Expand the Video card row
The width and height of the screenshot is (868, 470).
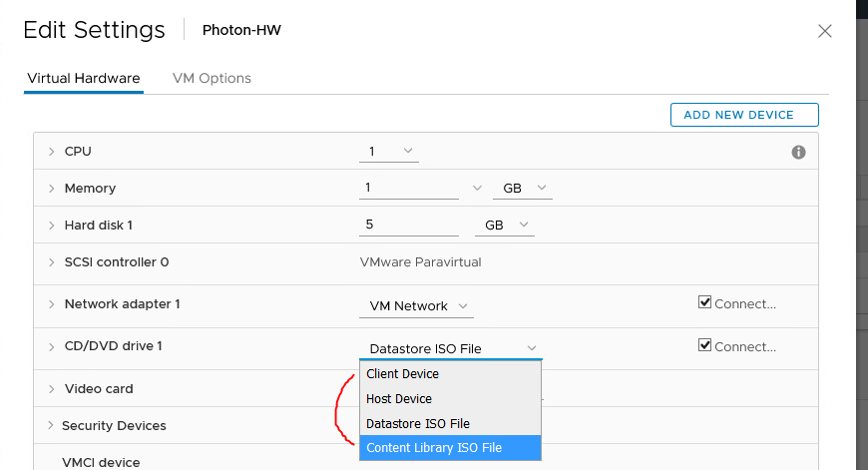coord(52,389)
